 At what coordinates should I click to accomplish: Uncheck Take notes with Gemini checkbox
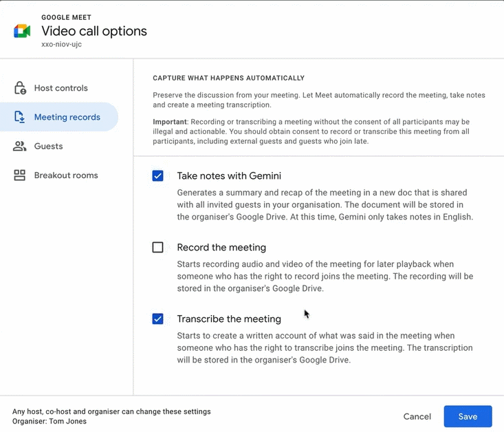(157, 176)
